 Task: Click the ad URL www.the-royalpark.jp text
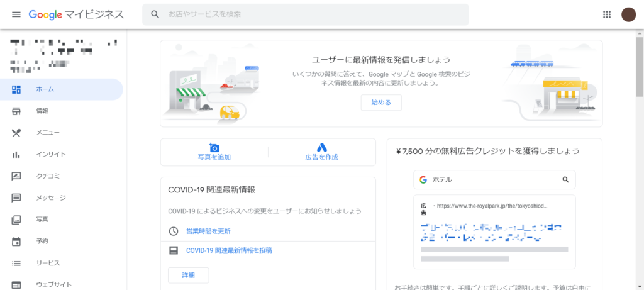pos(492,205)
